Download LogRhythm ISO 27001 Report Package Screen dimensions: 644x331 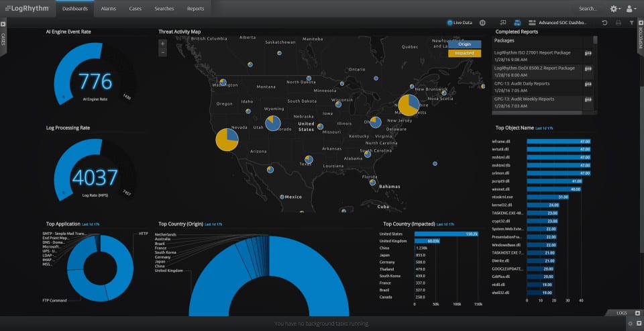pos(588,53)
